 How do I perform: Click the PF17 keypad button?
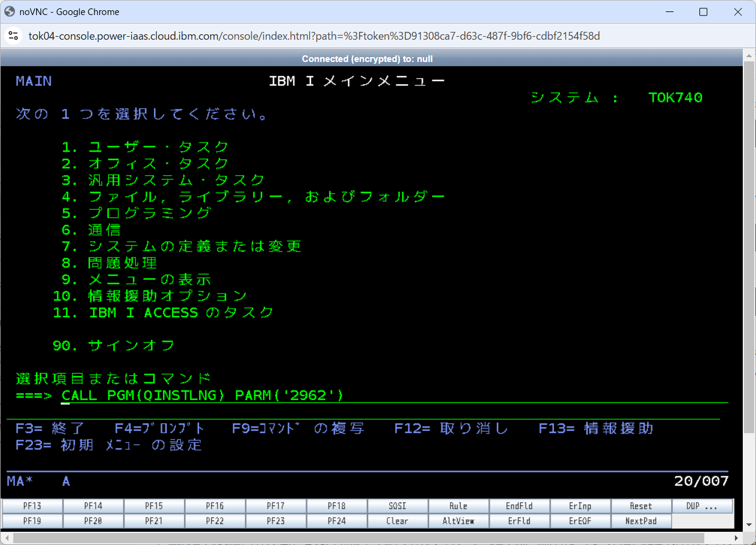pyautogui.click(x=275, y=507)
